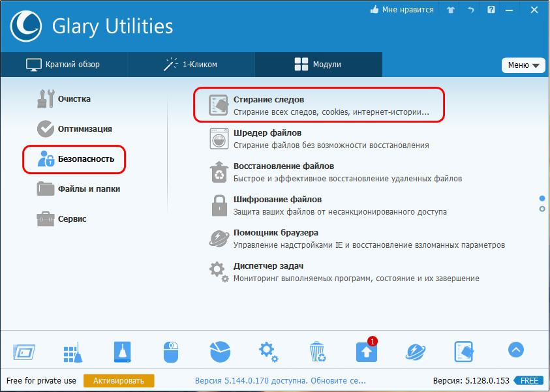Expand the bottom toolbar with up chevron

coord(515,350)
